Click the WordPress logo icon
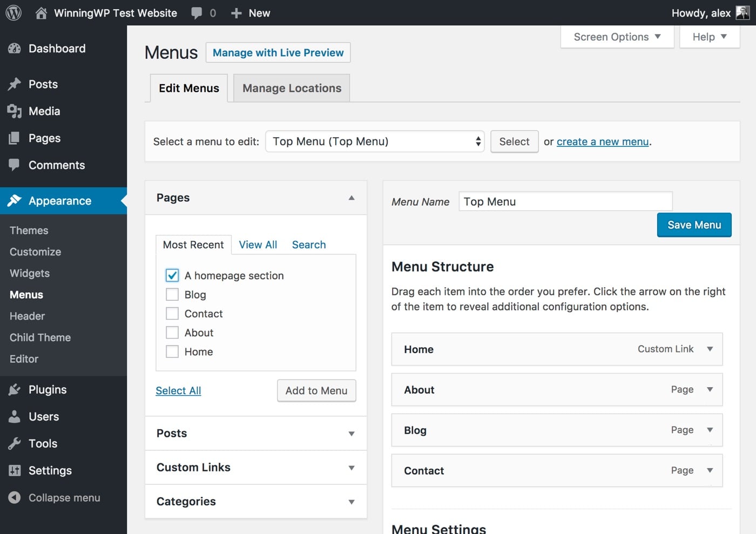The width and height of the screenshot is (756, 534). (x=13, y=13)
